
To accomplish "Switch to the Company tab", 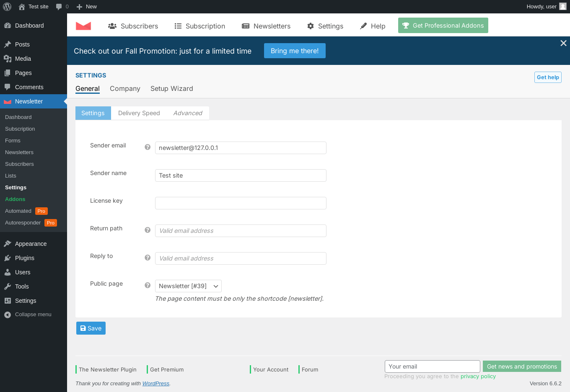I will 125,88.
